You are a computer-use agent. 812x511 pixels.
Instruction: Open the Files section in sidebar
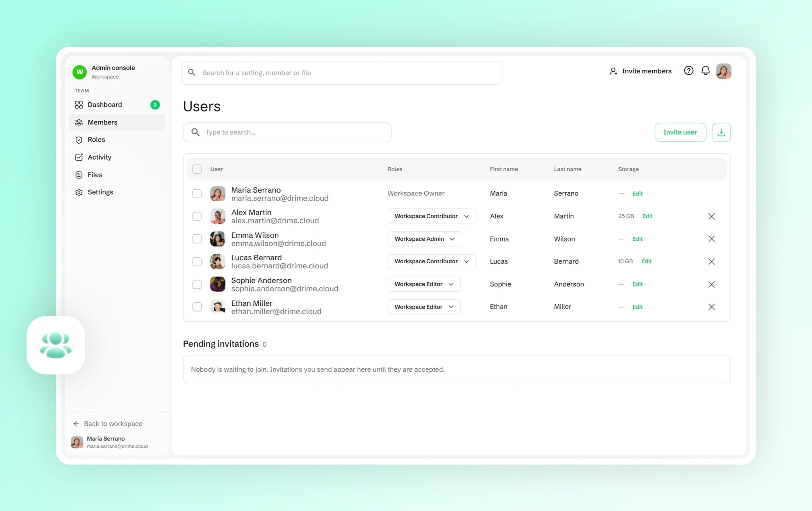117,175
